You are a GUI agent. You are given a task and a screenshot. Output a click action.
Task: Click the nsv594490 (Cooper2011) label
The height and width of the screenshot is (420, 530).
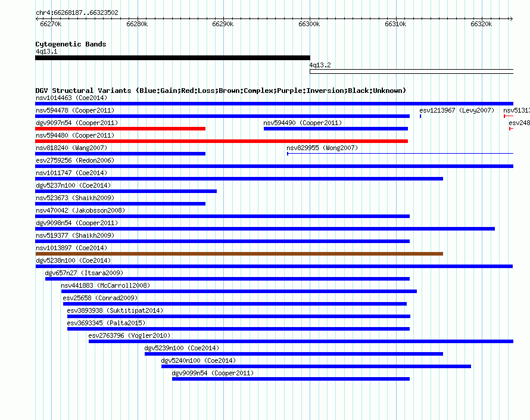pos(303,123)
